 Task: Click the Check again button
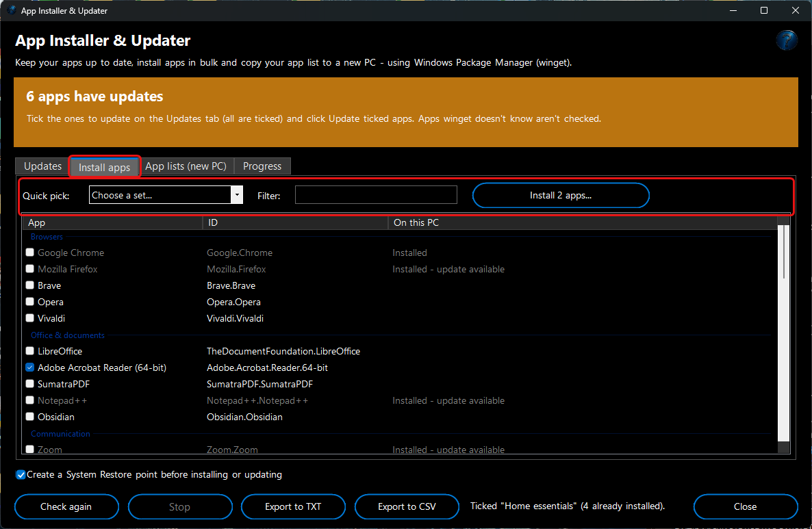[66, 506]
